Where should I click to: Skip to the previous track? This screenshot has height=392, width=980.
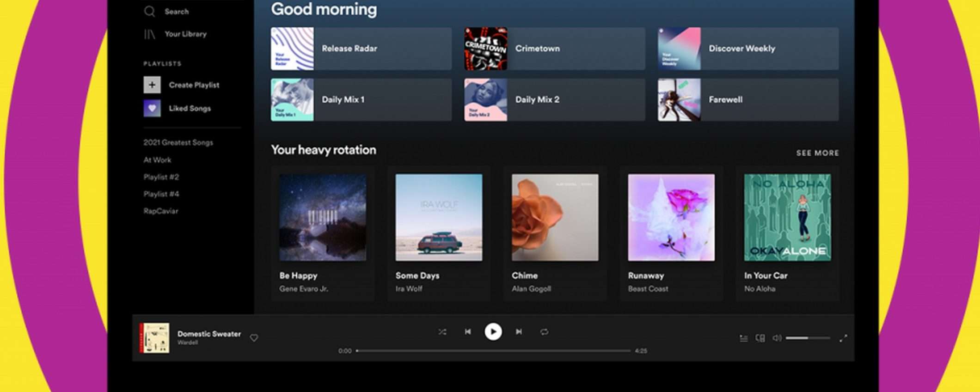point(468,331)
